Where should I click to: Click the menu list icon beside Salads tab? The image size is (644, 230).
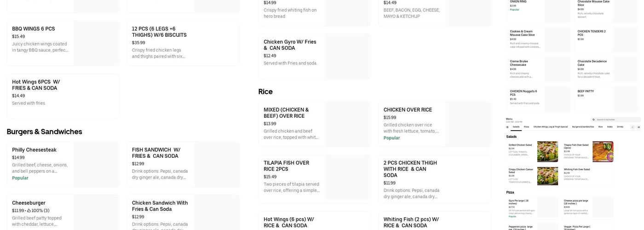[x=507, y=127]
